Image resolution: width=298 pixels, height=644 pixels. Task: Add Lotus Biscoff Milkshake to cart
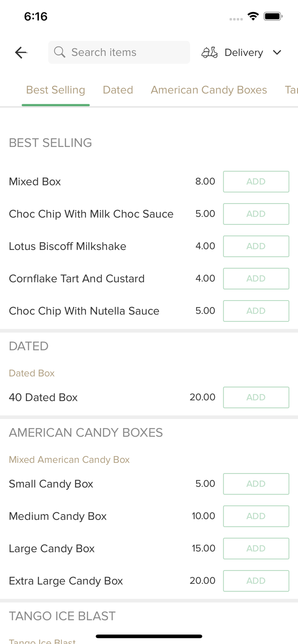coord(256,246)
